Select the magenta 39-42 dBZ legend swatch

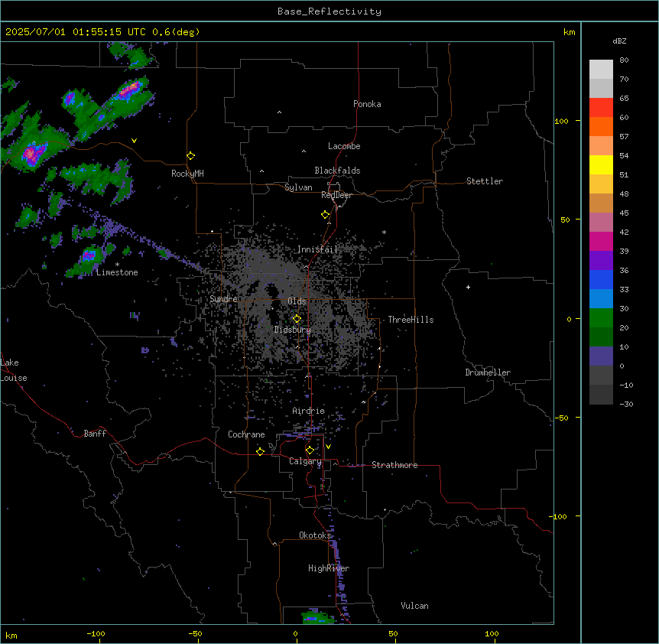click(x=601, y=241)
